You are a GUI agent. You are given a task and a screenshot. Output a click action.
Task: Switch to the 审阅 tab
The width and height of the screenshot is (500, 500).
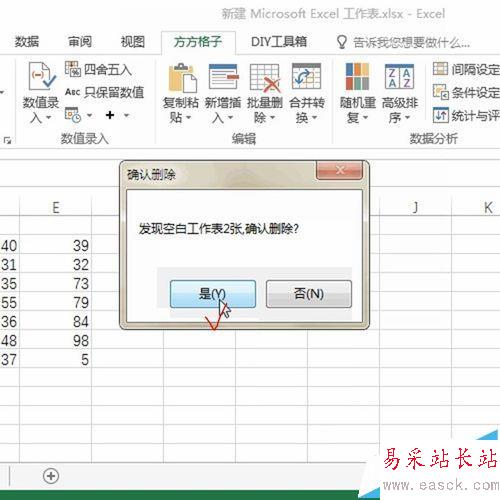pyautogui.click(x=80, y=42)
